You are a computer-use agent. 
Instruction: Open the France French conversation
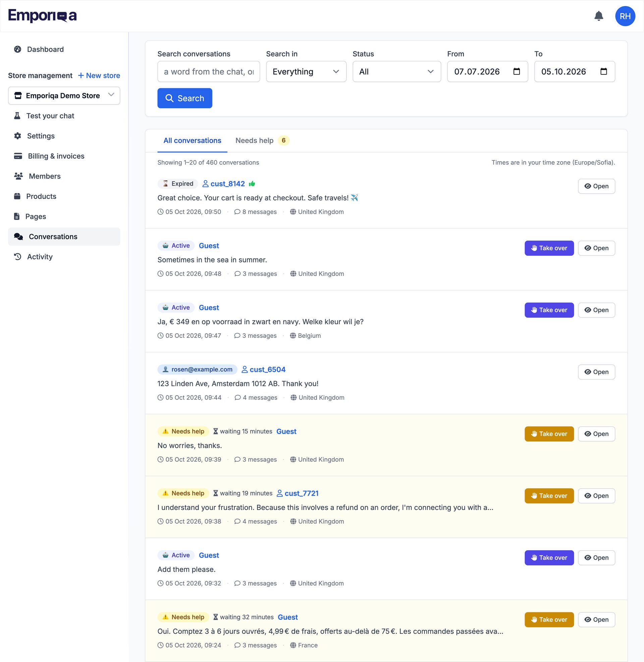coord(596,619)
